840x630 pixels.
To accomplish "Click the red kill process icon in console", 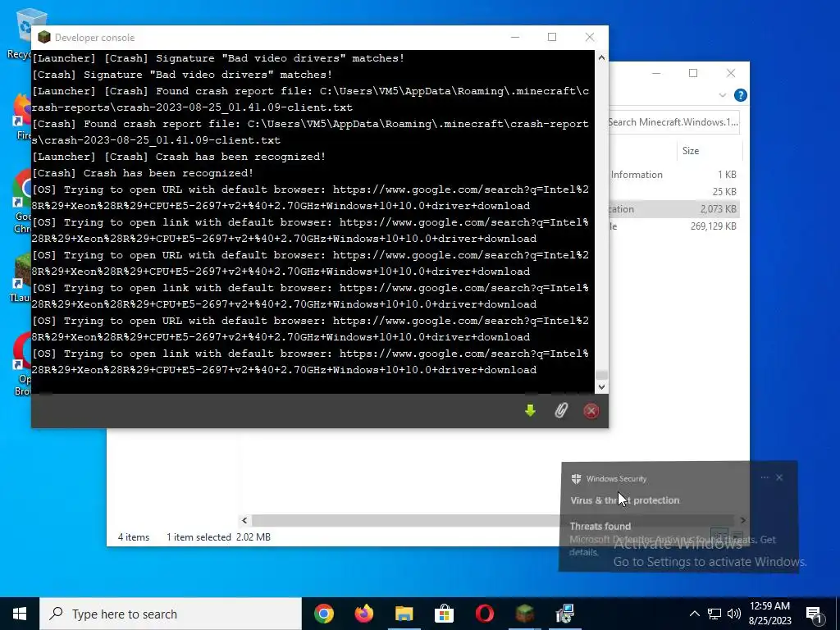I will coord(591,411).
